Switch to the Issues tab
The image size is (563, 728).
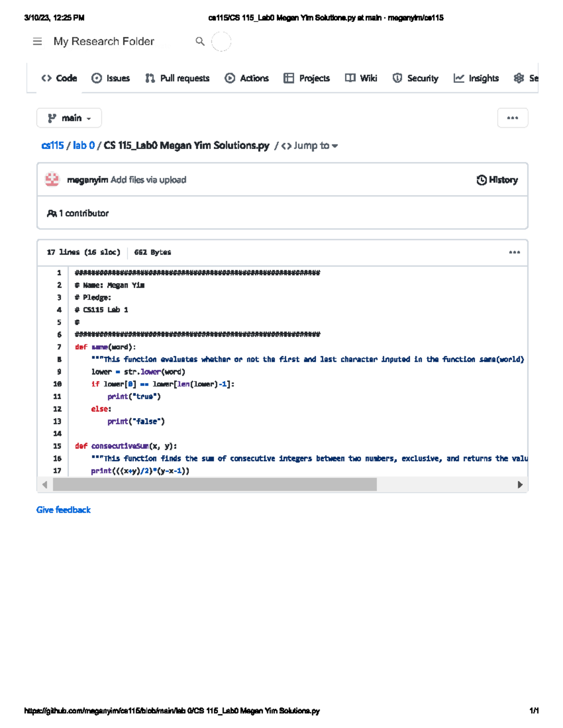tap(111, 78)
